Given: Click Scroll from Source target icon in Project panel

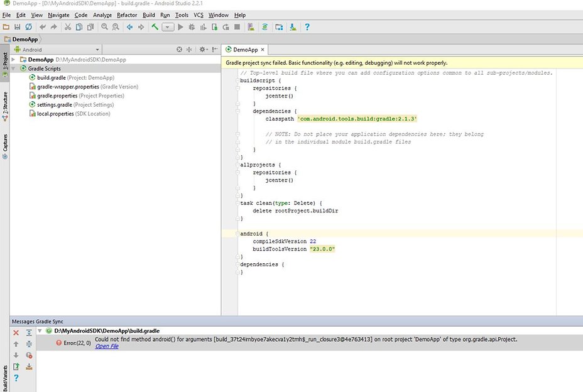Looking at the screenshot, I should coord(179,50).
